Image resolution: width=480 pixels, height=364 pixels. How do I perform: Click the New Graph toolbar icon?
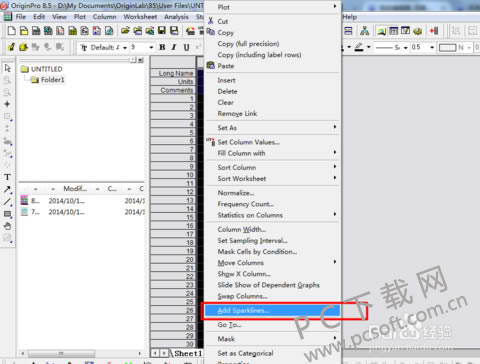[x=60, y=31]
